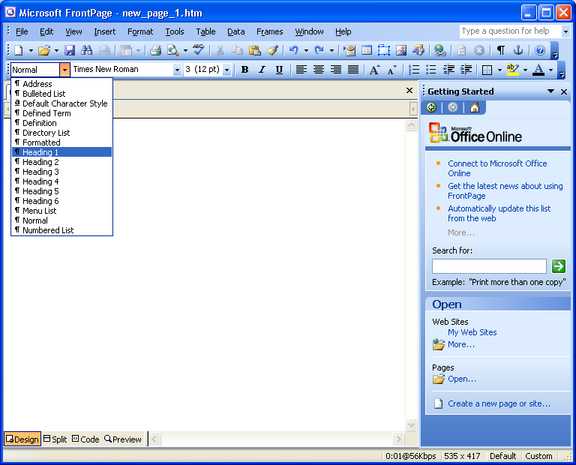
Task: Select the Format Painter brush icon
Action: (x=272, y=50)
